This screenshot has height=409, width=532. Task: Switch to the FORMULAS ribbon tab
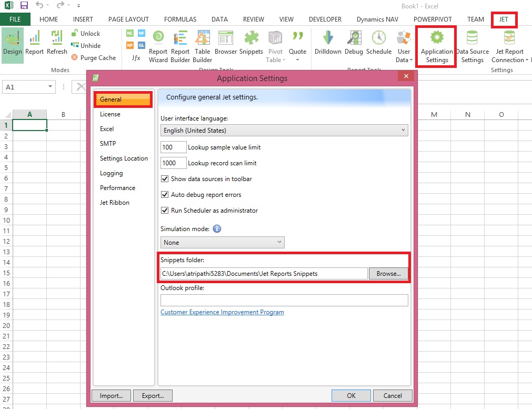[180, 19]
